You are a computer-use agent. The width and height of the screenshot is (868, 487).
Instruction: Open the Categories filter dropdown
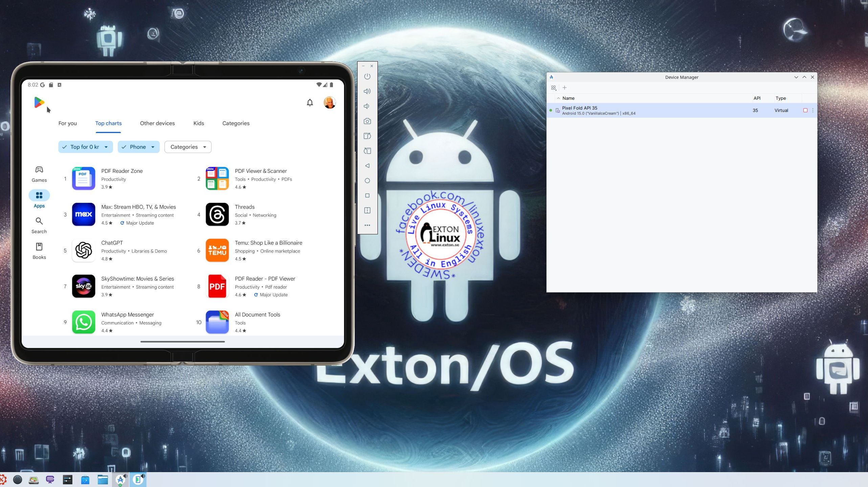coord(188,147)
